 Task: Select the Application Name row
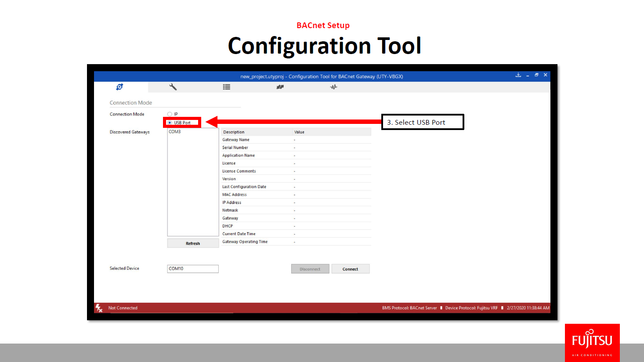click(296, 156)
